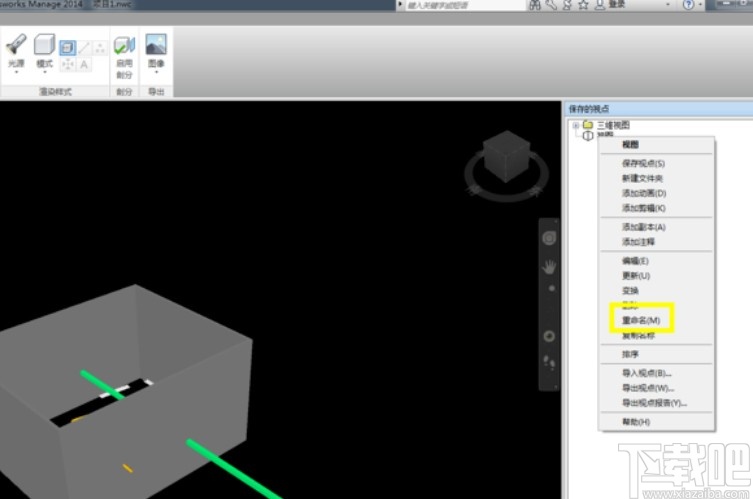Toggle the shaded surfaces display button
This screenshot has height=499, width=753.
pos(68,47)
